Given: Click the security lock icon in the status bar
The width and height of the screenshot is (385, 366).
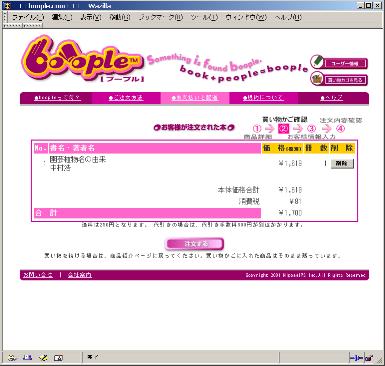Looking at the screenshot, I should click(x=369, y=358).
